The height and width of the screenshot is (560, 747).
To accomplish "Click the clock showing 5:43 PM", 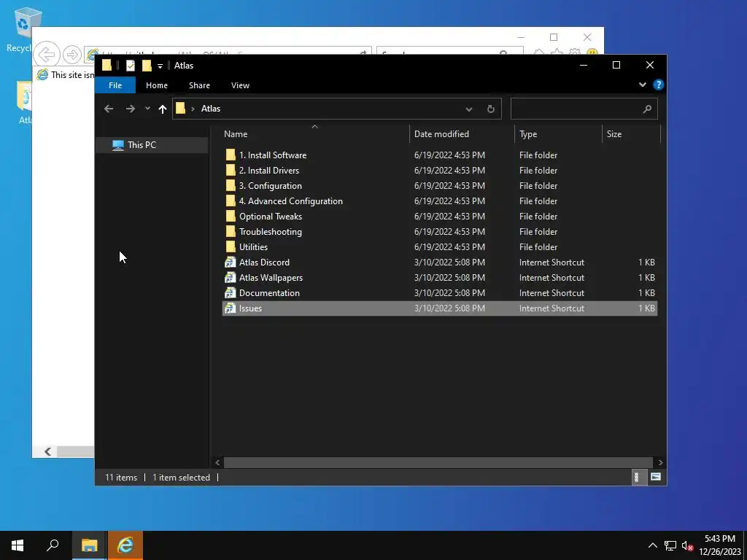I will click(720, 539).
